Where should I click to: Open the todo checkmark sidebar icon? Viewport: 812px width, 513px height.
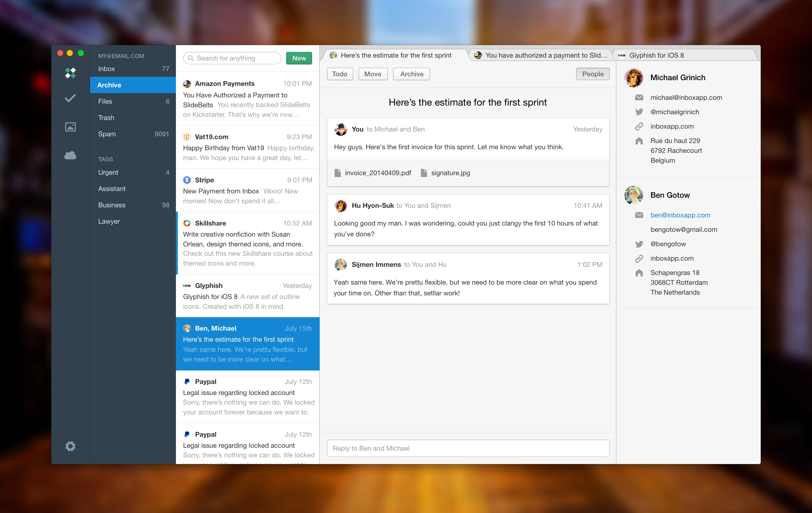70,98
